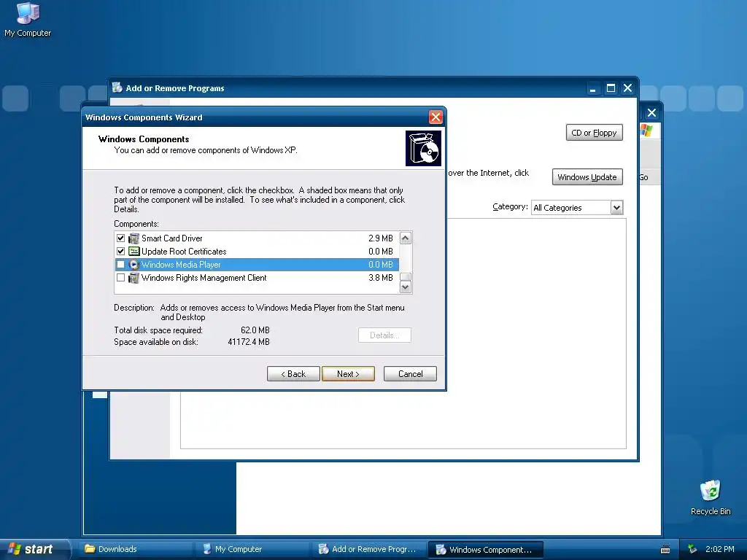Viewport: 747px width, 560px height.
Task: Click the Windows Update button
Action: click(587, 177)
